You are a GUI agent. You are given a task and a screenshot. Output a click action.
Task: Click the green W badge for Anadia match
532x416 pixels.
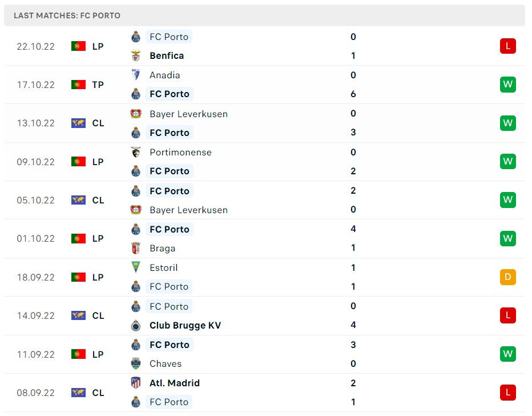click(x=507, y=84)
